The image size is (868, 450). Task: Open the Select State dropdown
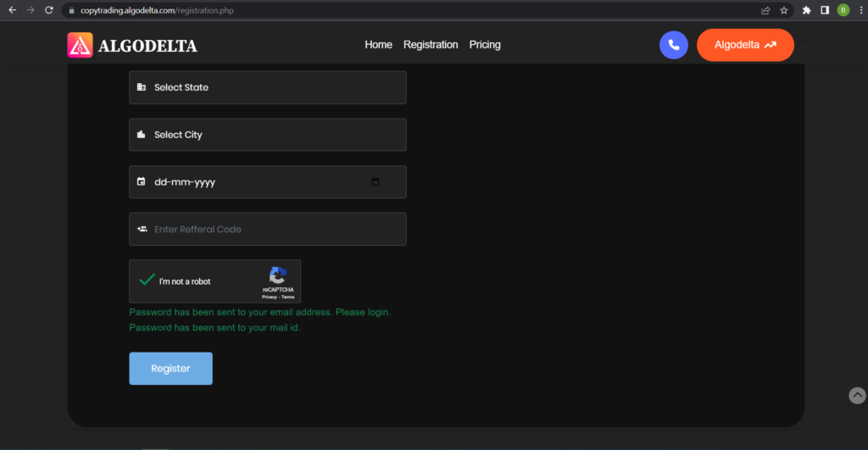267,87
